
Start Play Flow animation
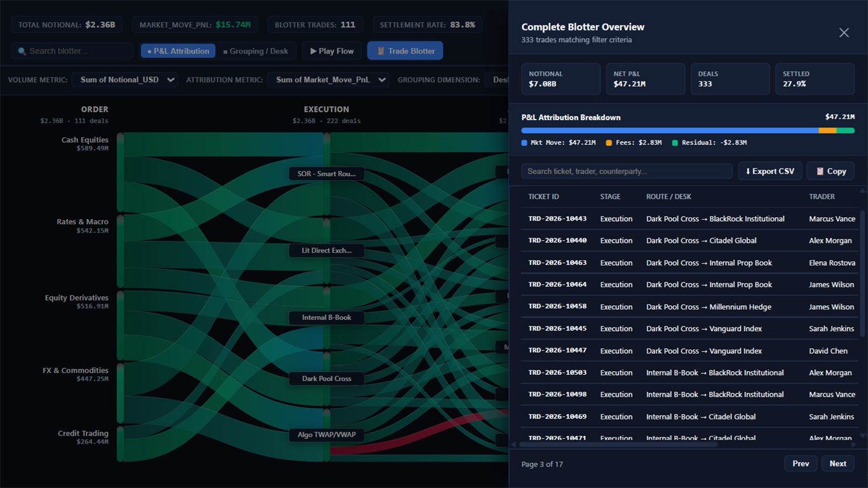click(x=332, y=51)
